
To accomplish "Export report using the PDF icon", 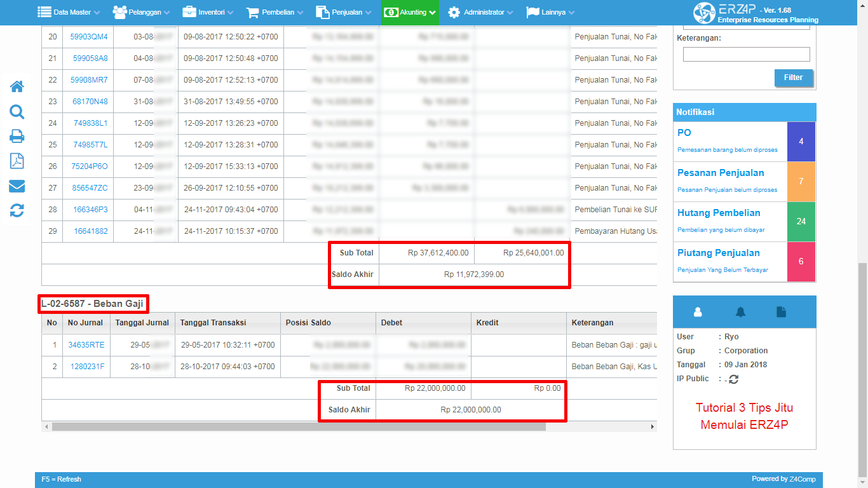I will 17,161.
